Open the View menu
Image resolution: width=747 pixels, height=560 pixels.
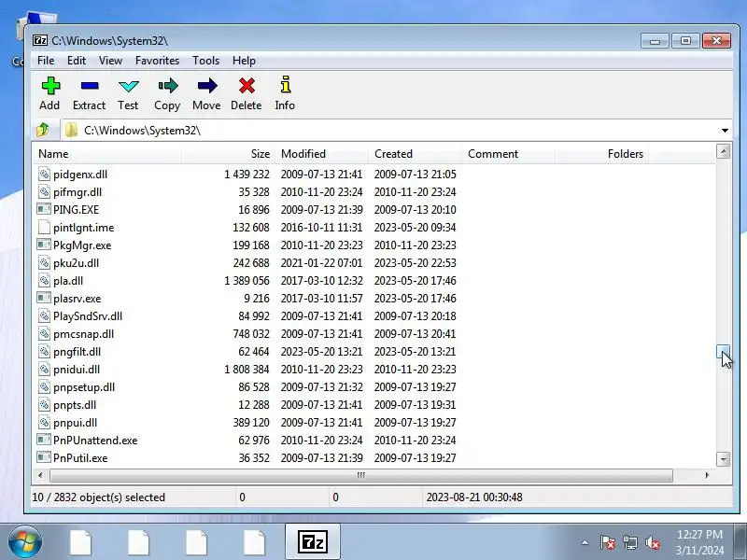click(110, 61)
